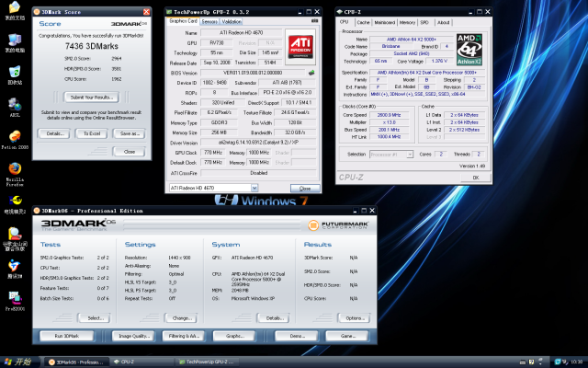Switch to the GPU-Z Sensors tab
588x368 pixels.
209,22
